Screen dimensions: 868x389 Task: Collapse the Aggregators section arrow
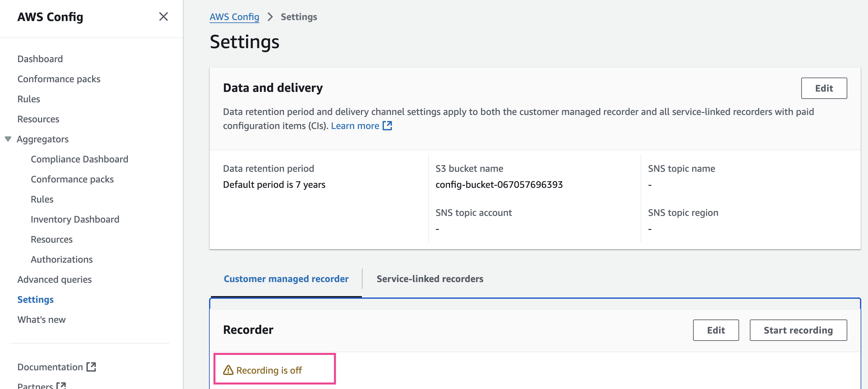click(8, 139)
